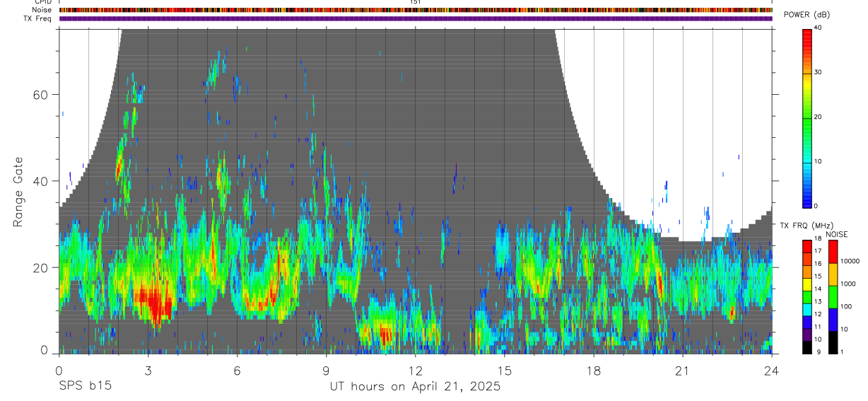The width and height of the screenshot is (868, 401).
Task: Click the "40" range gate tick on y-axis
Action: [40, 181]
